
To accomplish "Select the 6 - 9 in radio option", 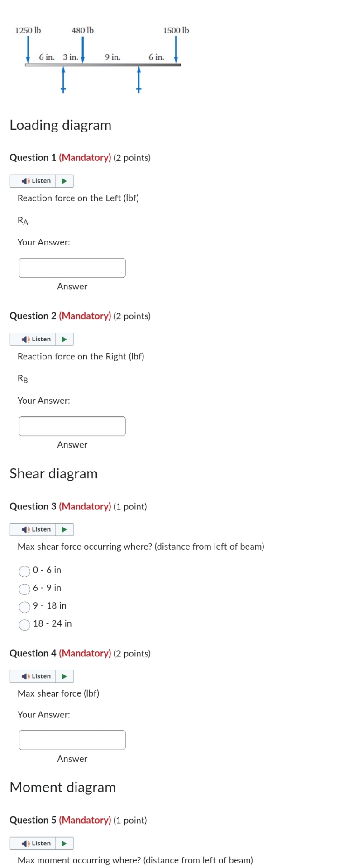I will [x=24, y=589].
